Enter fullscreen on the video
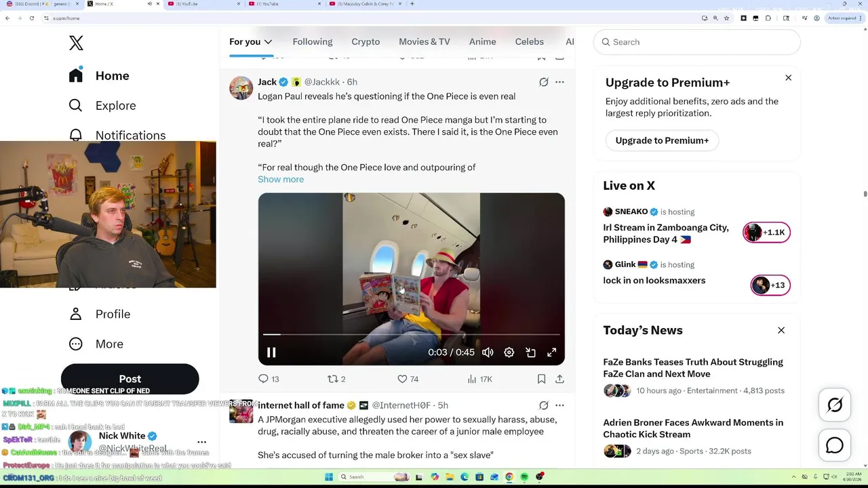This screenshot has height=488, width=868. [x=552, y=352]
